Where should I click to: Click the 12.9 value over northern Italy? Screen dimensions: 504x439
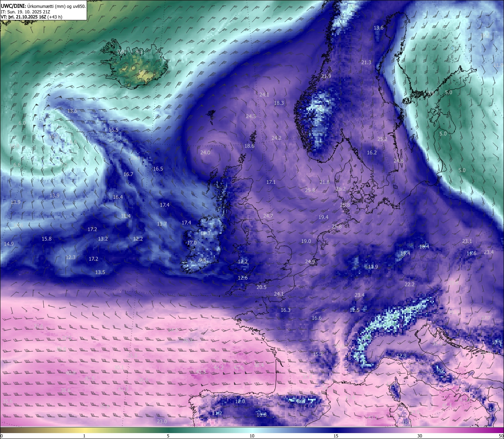pos(401,356)
